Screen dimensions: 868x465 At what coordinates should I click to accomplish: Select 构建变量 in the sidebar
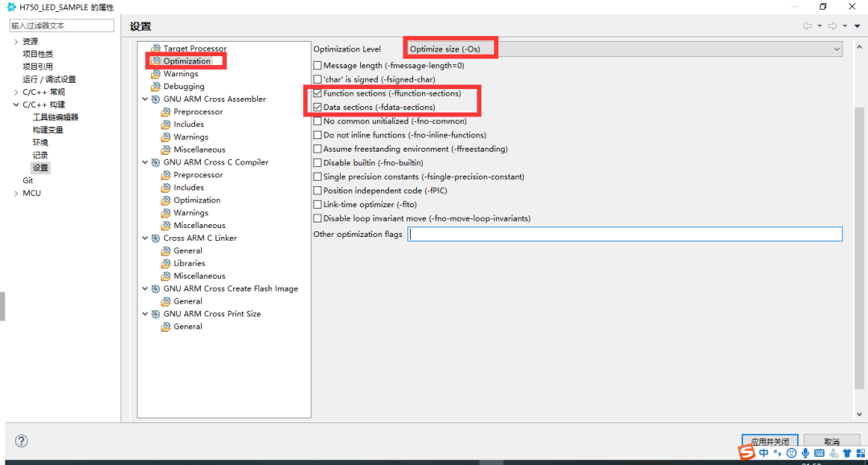pos(47,130)
